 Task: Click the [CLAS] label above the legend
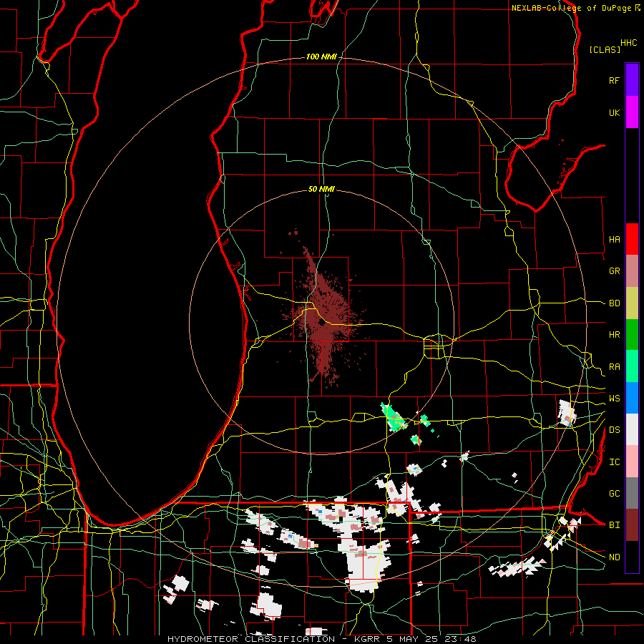coord(605,49)
